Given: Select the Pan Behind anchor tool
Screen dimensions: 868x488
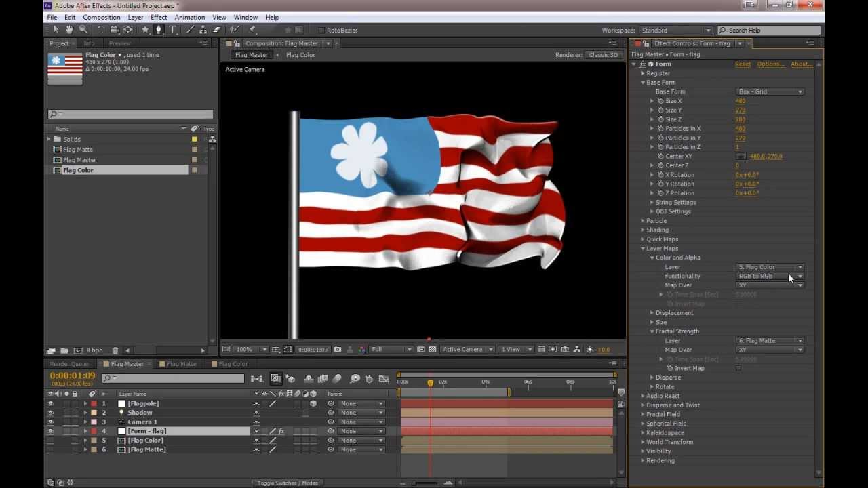Looking at the screenshot, I should (127, 30).
